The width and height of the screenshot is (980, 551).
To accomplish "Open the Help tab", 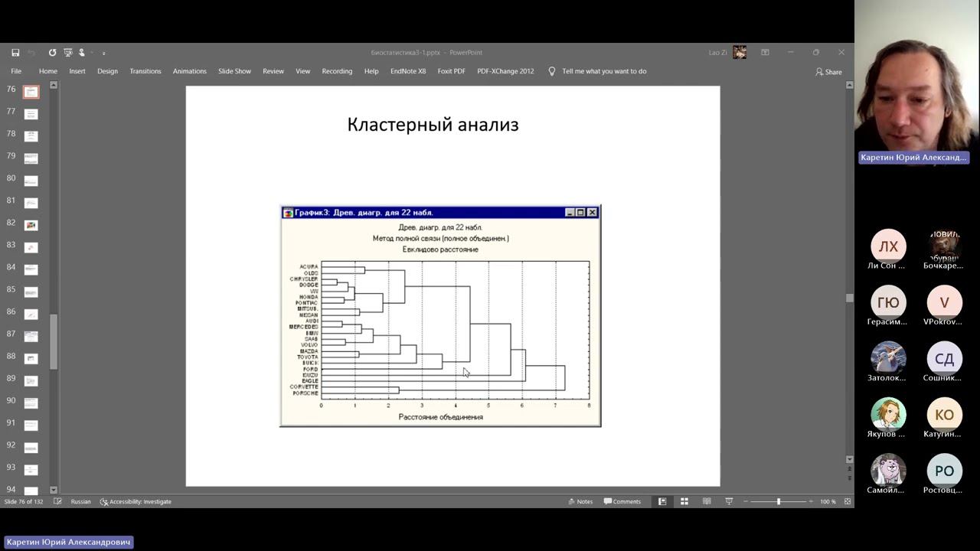I will (x=371, y=71).
